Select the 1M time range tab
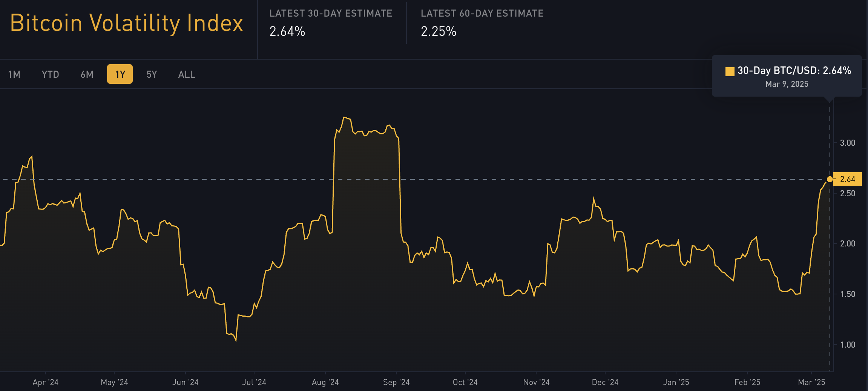Viewport: 868px width, 391px height. pos(14,74)
